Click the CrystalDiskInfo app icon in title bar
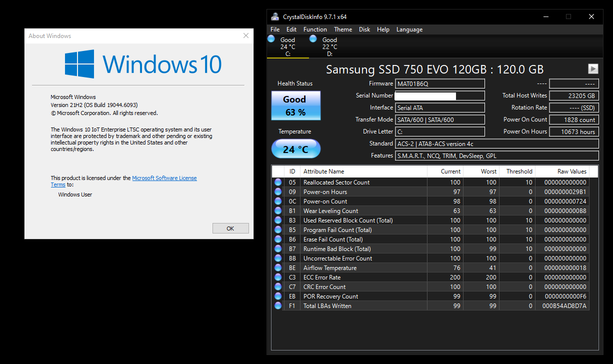613x364 pixels. (x=275, y=16)
